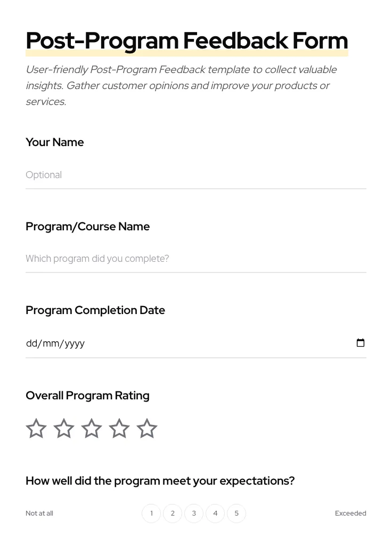Click the middle third star
The width and height of the screenshot is (392, 546).
[x=91, y=428]
